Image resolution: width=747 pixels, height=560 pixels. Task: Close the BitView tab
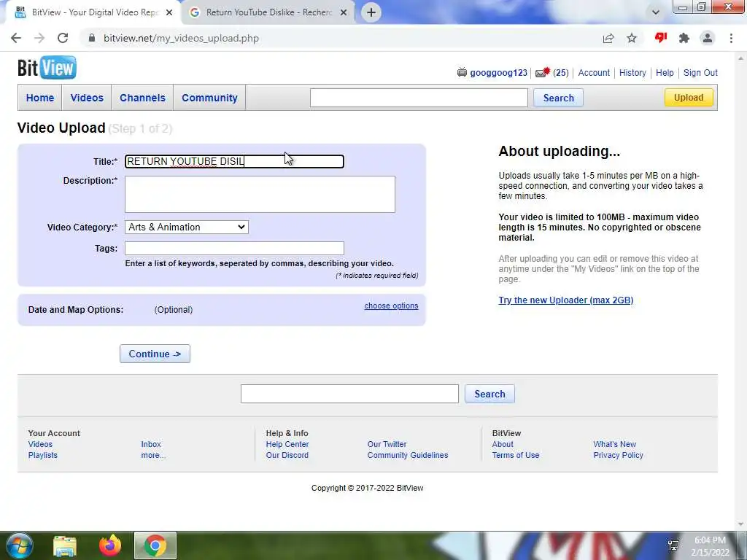pyautogui.click(x=169, y=12)
